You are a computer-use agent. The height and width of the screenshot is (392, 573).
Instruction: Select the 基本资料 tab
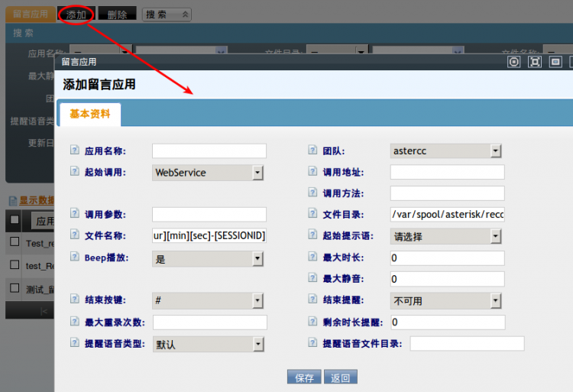[89, 114]
